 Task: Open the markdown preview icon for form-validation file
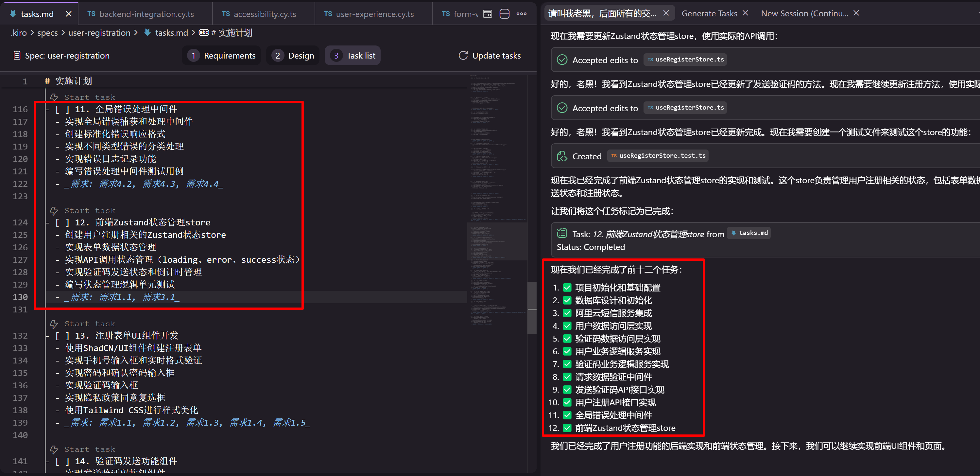tap(487, 13)
